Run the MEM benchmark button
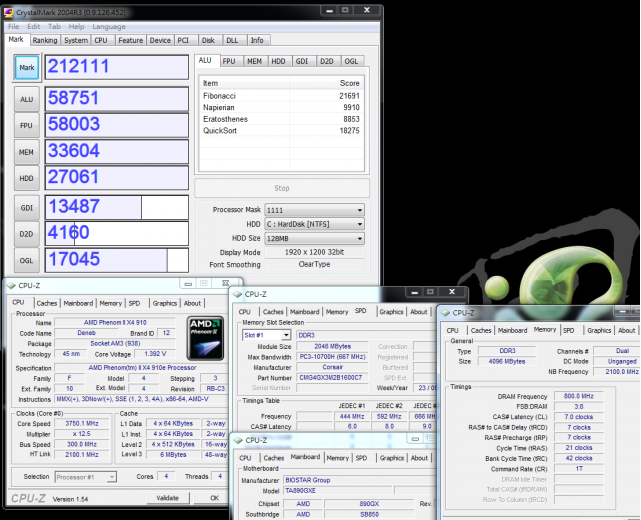The image size is (641, 520). point(27,152)
